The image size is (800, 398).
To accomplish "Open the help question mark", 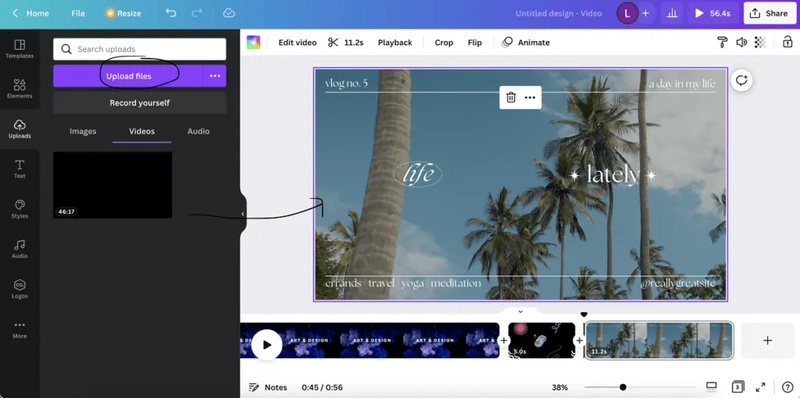I will click(x=788, y=387).
